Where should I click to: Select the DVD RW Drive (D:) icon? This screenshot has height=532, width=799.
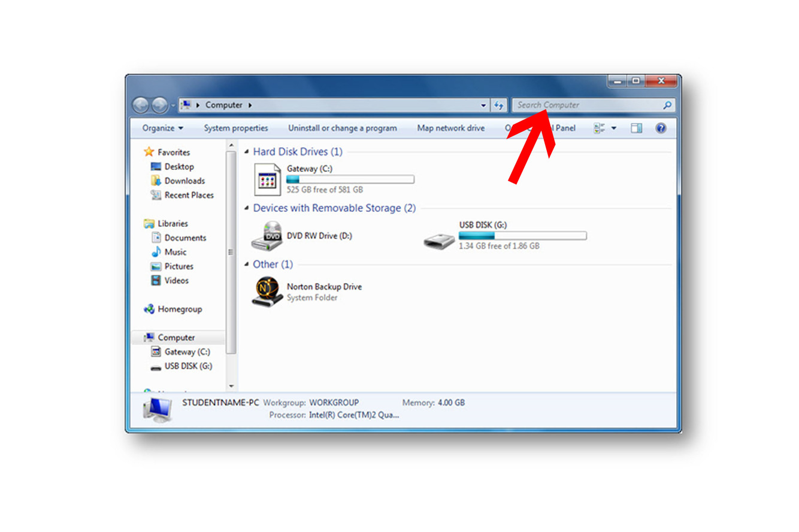[x=267, y=236]
